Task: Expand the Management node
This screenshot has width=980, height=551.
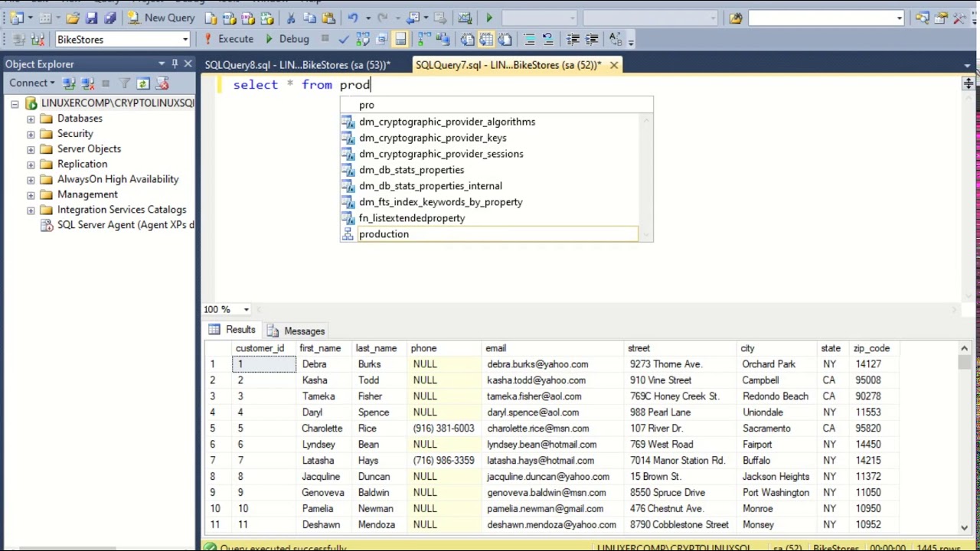Action: 31,195
